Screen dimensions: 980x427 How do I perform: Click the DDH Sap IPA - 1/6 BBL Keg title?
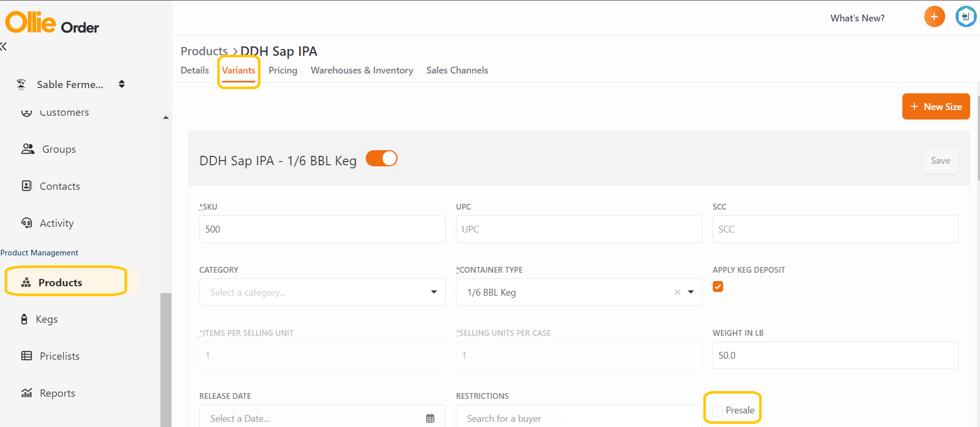point(278,161)
